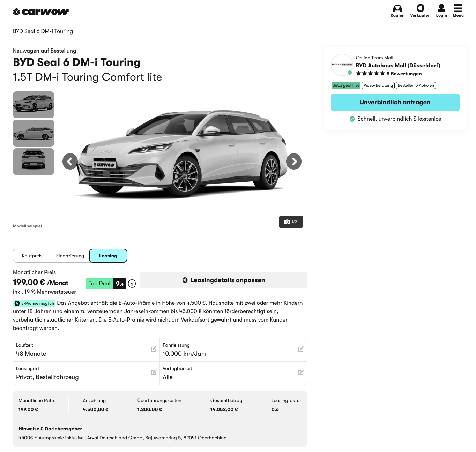This screenshot has height=452, width=476.
Task: Edit the Leasingart option
Action: 154,372
